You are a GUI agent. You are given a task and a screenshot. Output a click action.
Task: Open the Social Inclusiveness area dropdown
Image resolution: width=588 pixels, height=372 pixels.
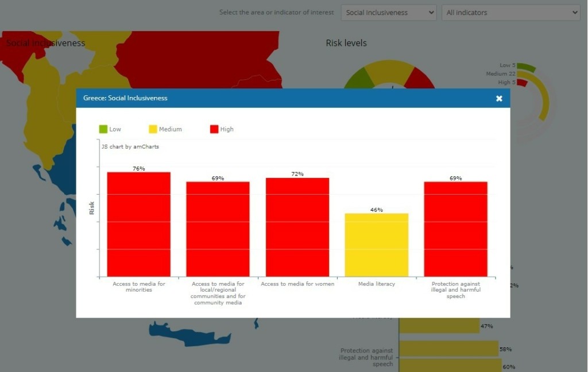coord(388,13)
